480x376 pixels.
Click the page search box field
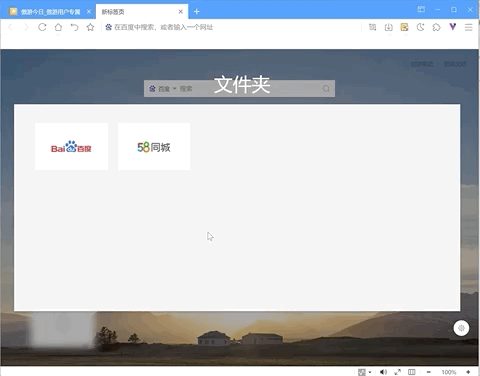click(239, 89)
